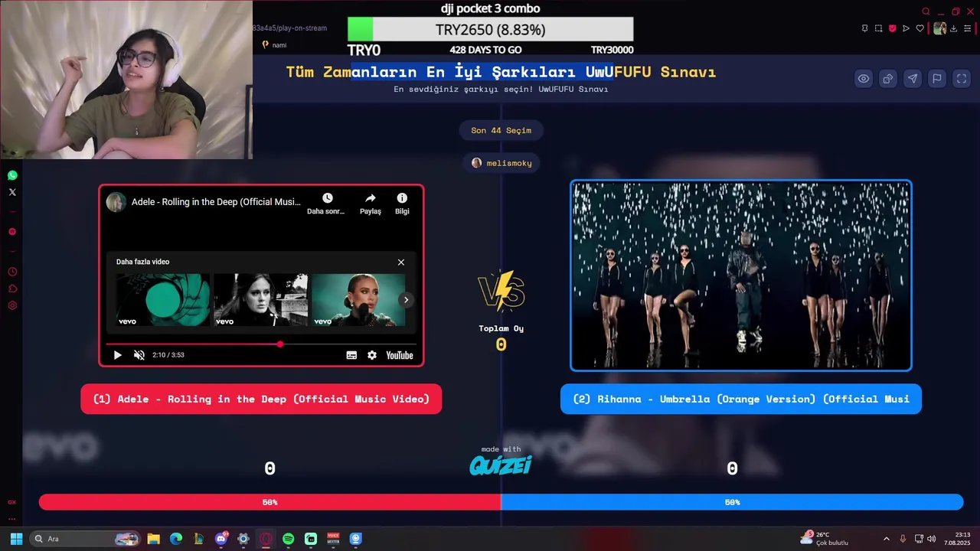Click the paper plane share icon
Viewport: 980px width, 551px height.
click(913, 78)
